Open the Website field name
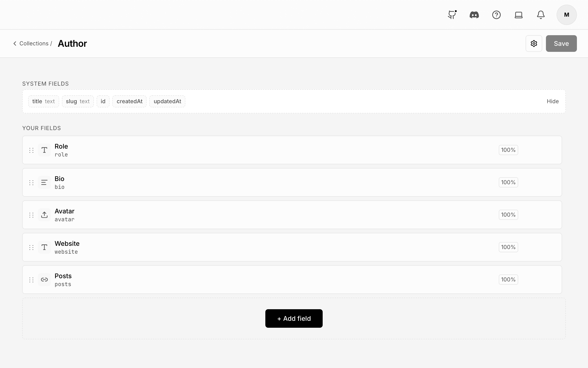This screenshot has height=368, width=588. pos(67,243)
